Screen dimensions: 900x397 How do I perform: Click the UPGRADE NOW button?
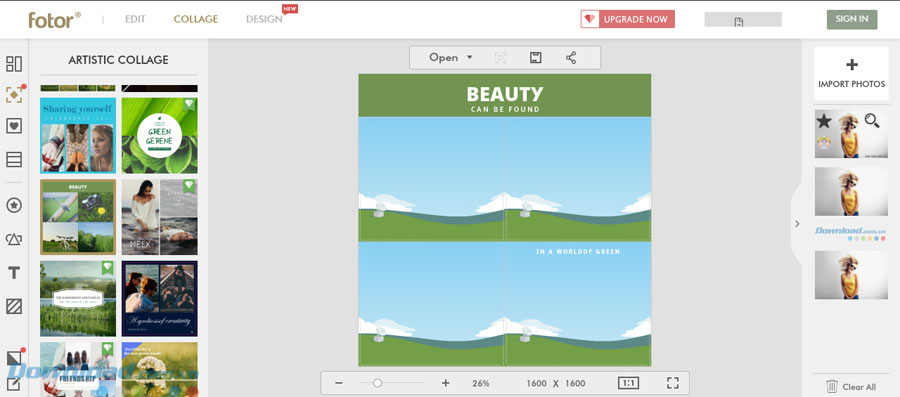click(627, 19)
